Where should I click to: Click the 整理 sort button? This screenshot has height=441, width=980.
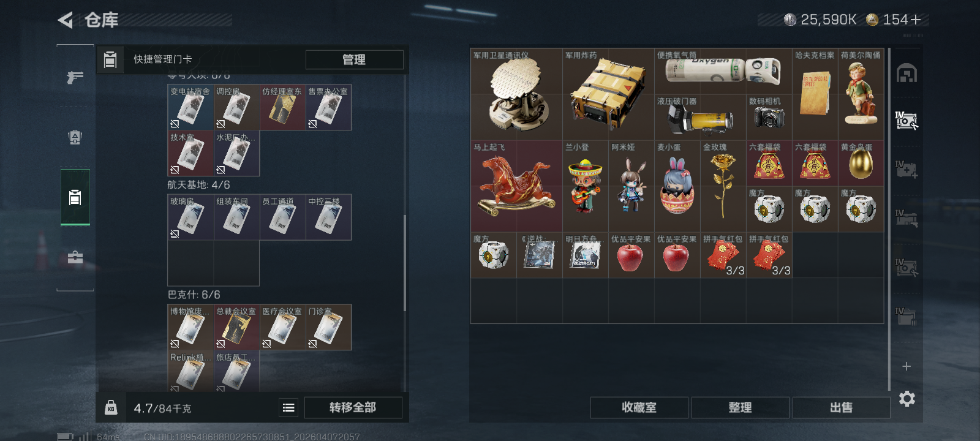tap(740, 407)
